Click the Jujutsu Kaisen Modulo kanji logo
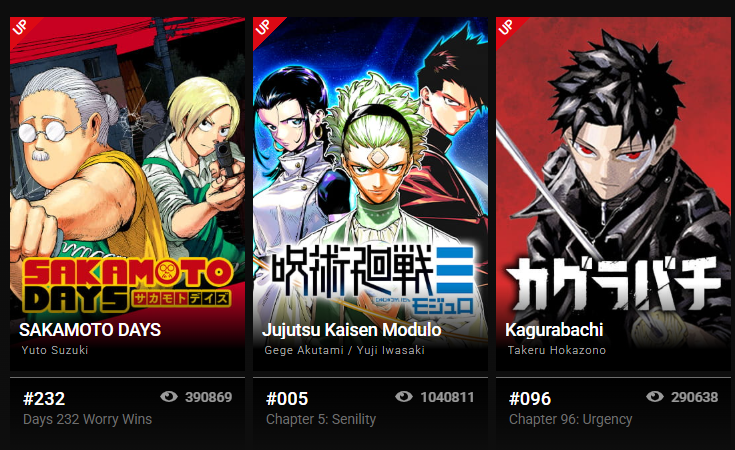Image resolution: width=735 pixels, height=450 pixels. (x=374, y=280)
